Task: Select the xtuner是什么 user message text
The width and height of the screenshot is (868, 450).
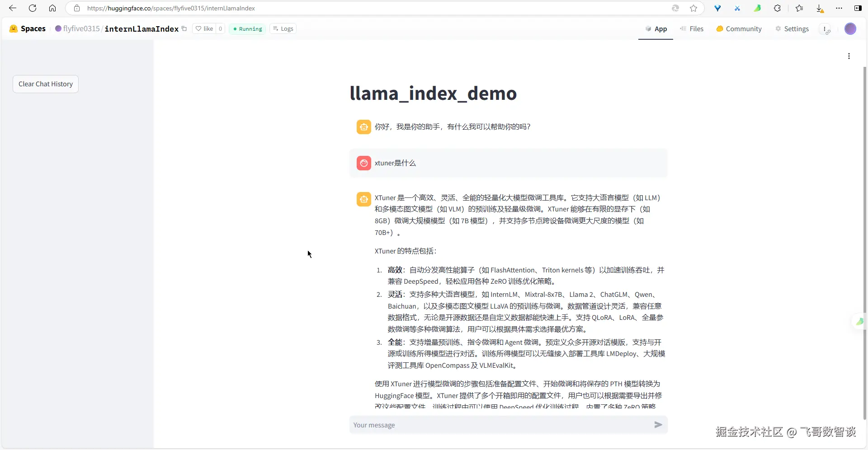Action: pyautogui.click(x=395, y=163)
